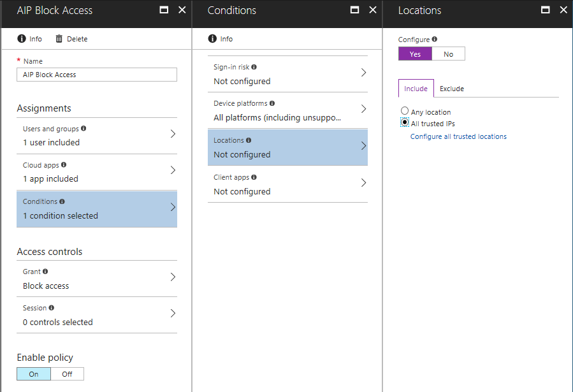This screenshot has width=573, height=392.
Task: Click the Name input field
Action: [97, 75]
